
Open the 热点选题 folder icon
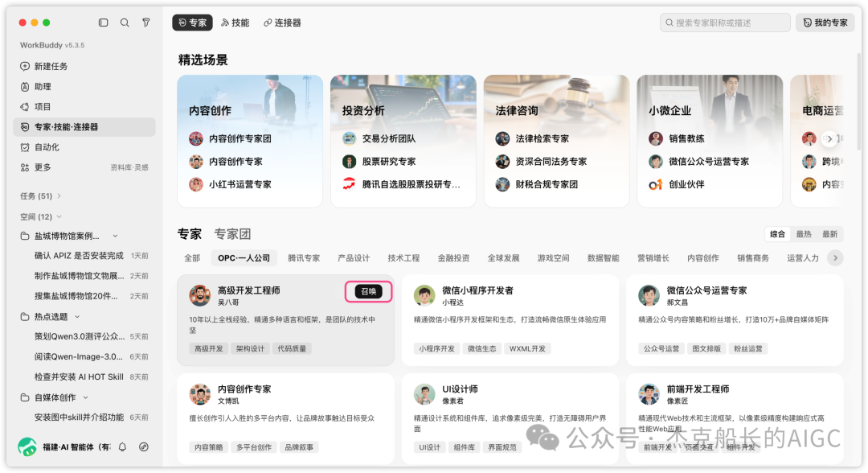[x=25, y=317]
